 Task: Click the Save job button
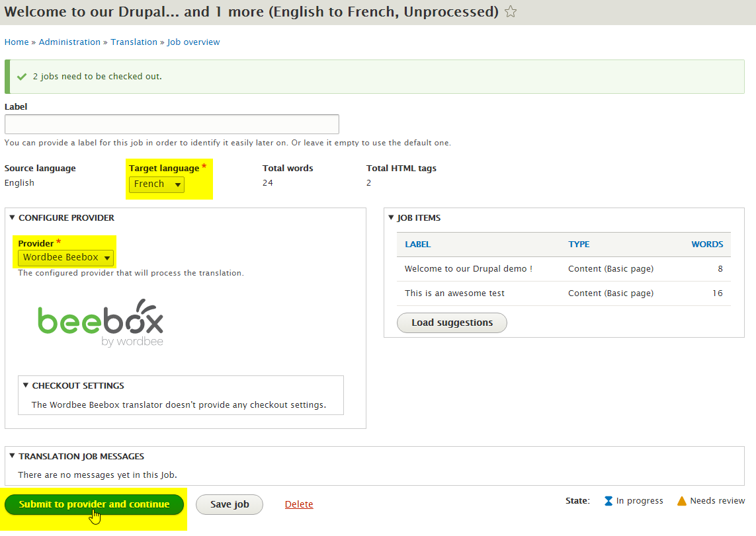tap(230, 504)
